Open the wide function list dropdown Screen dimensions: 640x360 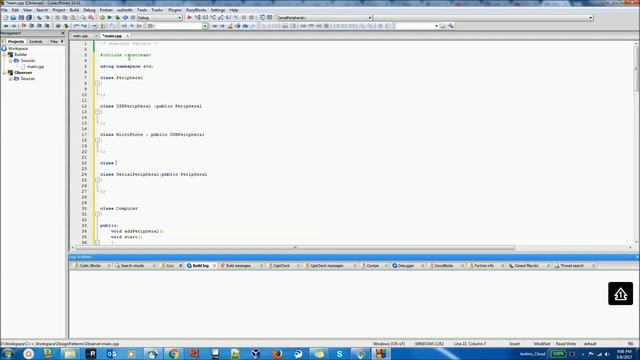coord(483,18)
